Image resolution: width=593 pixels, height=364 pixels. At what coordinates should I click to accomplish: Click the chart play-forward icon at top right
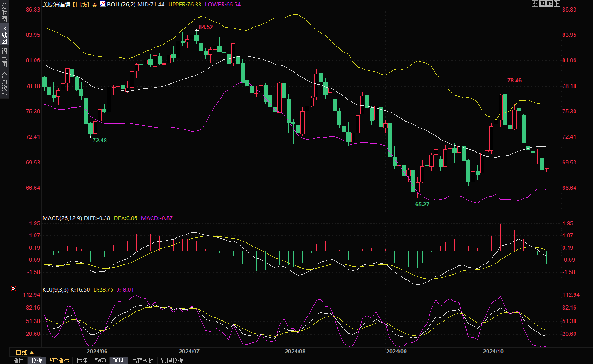(550, 4)
